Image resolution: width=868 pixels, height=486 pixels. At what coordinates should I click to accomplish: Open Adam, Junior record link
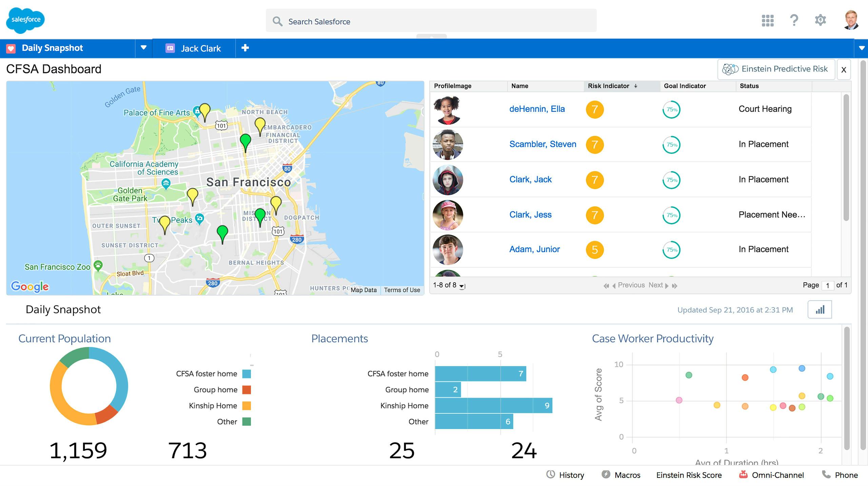[534, 249]
